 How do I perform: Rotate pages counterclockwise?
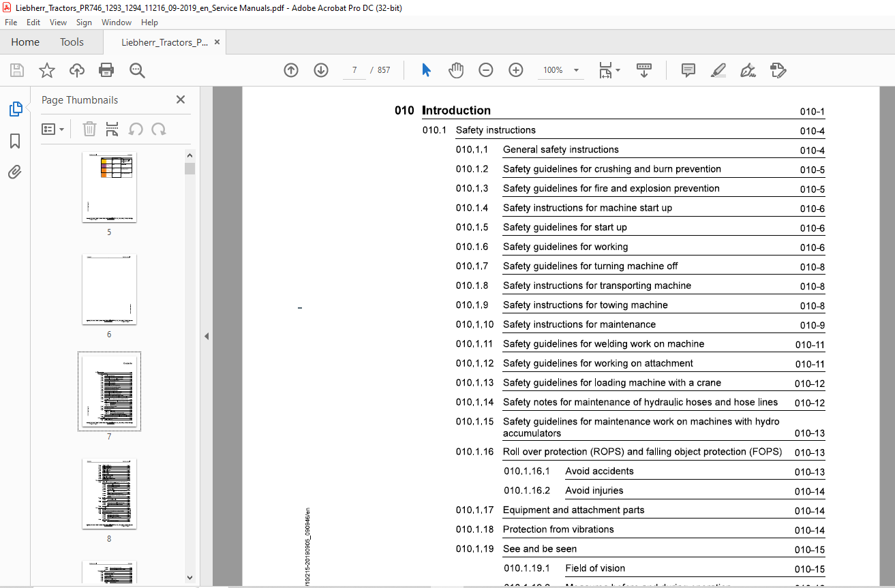pos(136,129)
